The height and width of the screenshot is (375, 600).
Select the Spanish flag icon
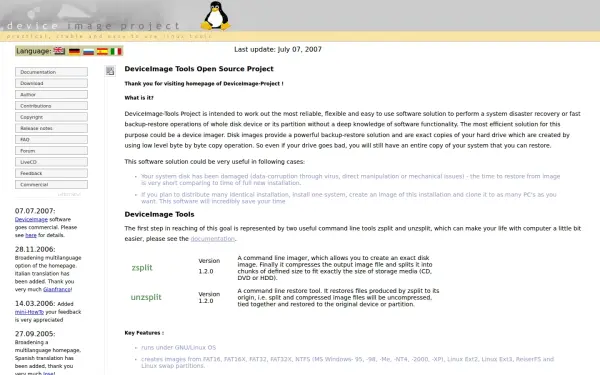click(102, 51)
